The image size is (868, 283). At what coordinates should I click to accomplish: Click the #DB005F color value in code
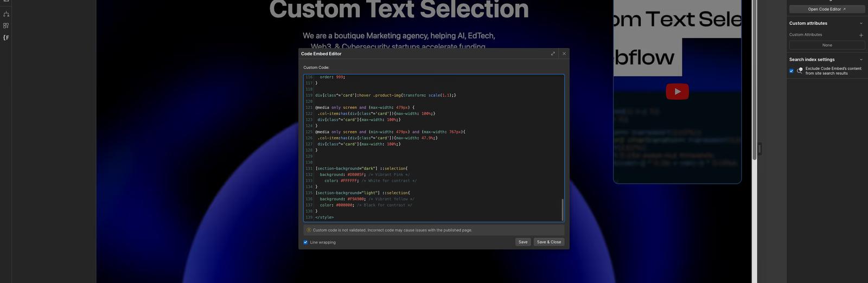tap(356, 175)
